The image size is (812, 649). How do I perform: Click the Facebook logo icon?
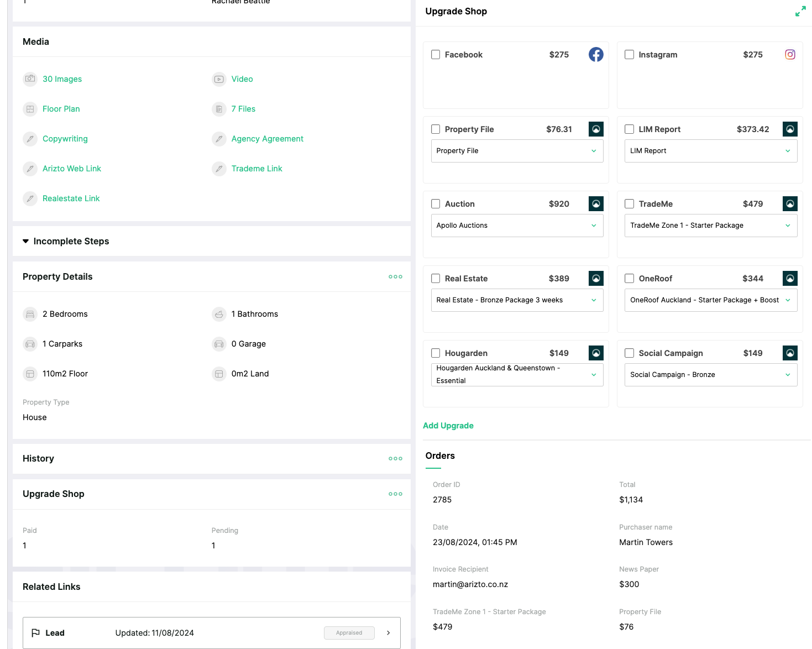pos(596,54)
